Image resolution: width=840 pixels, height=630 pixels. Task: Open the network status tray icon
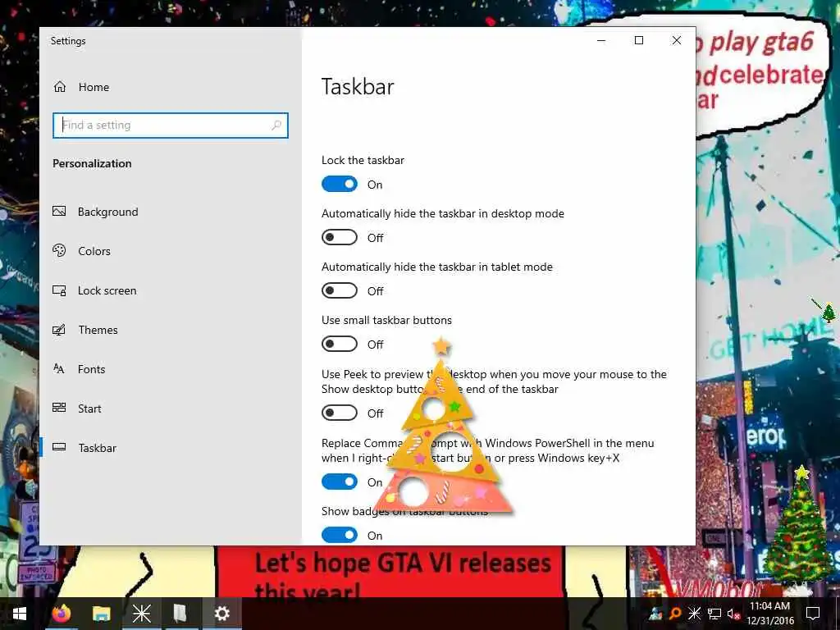point(714,614)
